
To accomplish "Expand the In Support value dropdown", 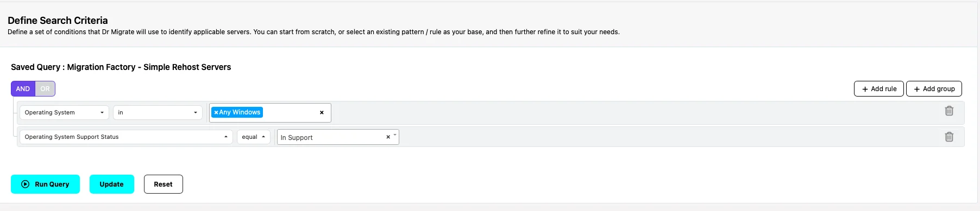I will point(395,135).
